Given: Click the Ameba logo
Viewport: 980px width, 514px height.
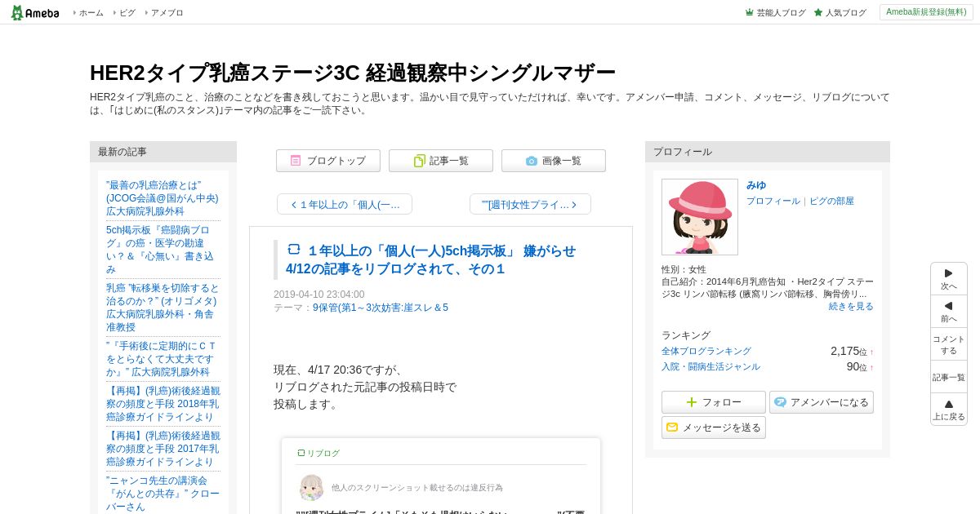Looking at the screenshot, I should [34, 12].
